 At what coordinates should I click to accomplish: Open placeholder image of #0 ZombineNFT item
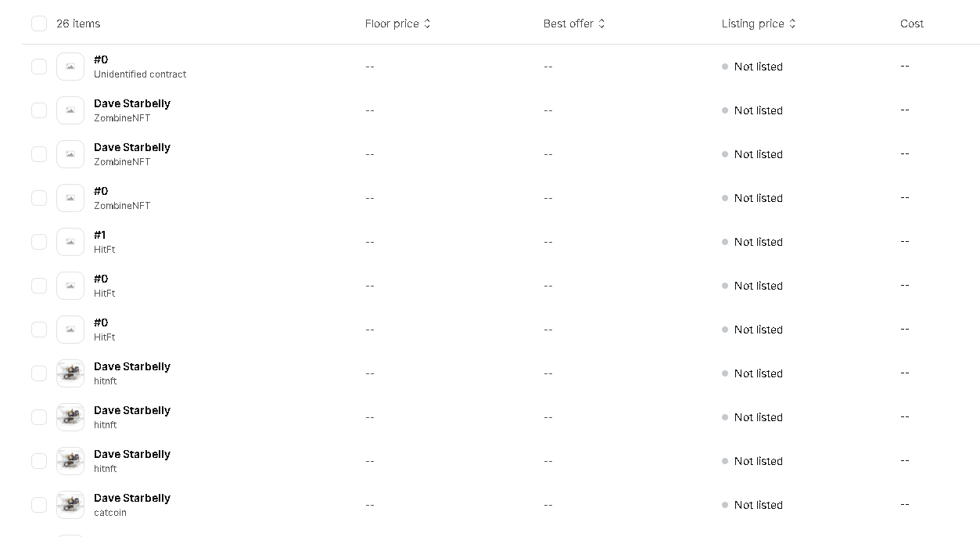[x=70, y=198]
